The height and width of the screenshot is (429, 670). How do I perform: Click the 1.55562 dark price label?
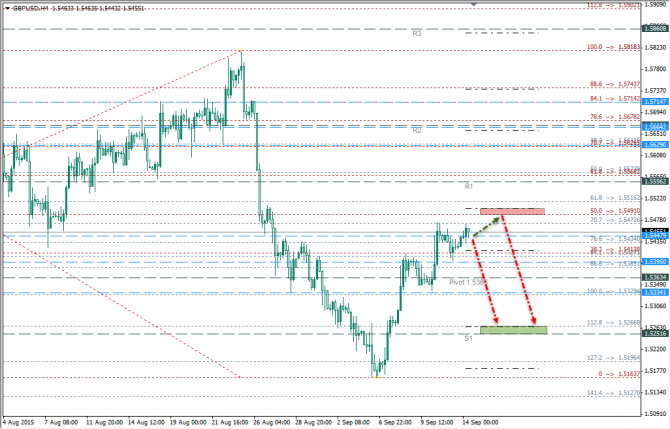click(655, 181)
